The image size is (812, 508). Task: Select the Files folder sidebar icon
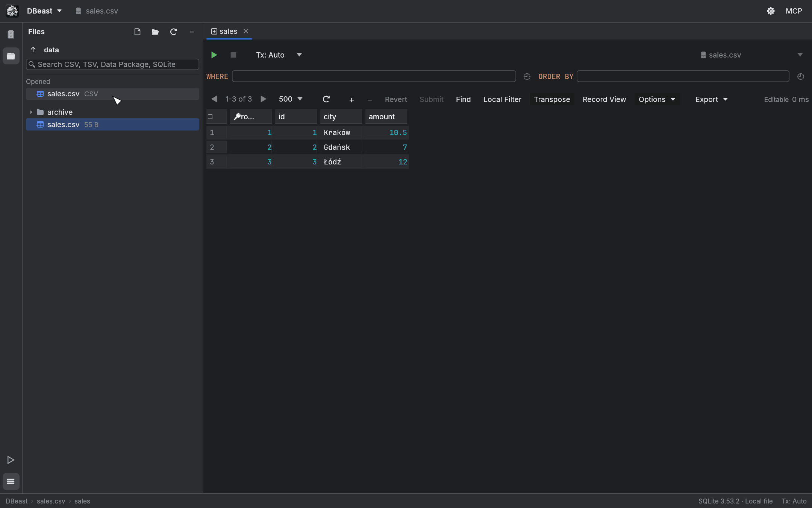tap(11, 56)
